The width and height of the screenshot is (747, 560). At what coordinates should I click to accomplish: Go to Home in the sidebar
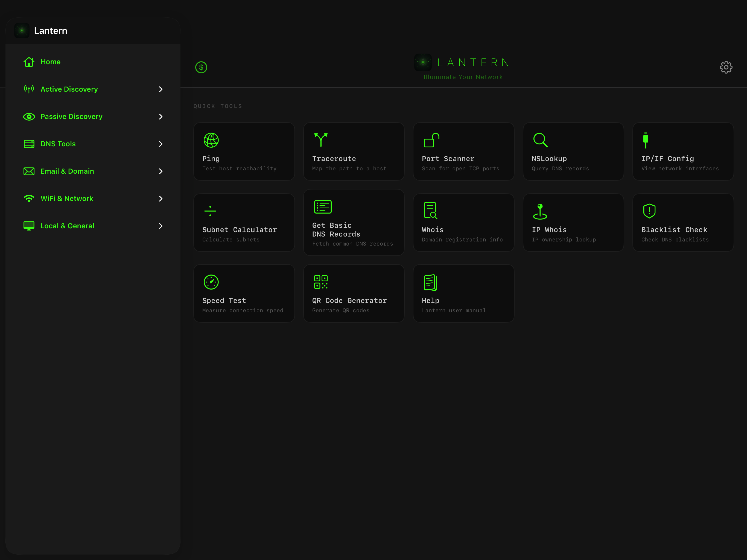50,62
